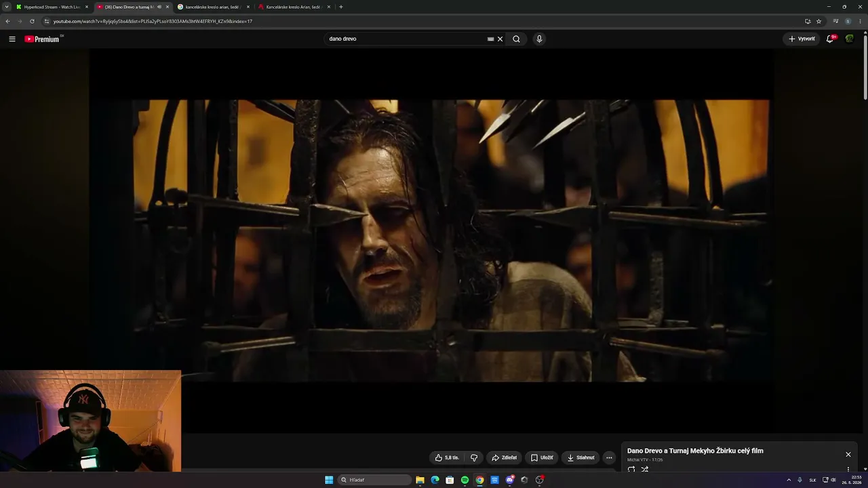Open the Chrome three-dot menu
The image size is (868, 488).
coord(861,21)
